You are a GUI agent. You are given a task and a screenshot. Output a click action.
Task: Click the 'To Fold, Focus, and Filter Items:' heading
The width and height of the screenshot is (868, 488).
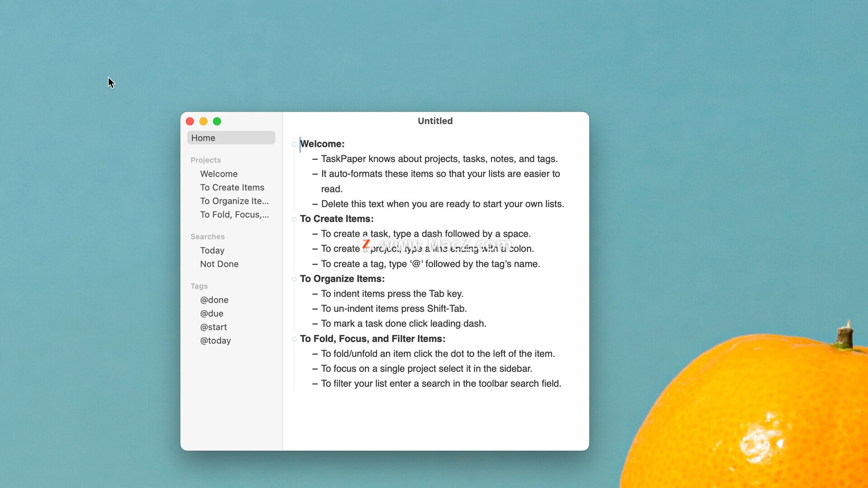pyautogui.click(x=373, y=339)
